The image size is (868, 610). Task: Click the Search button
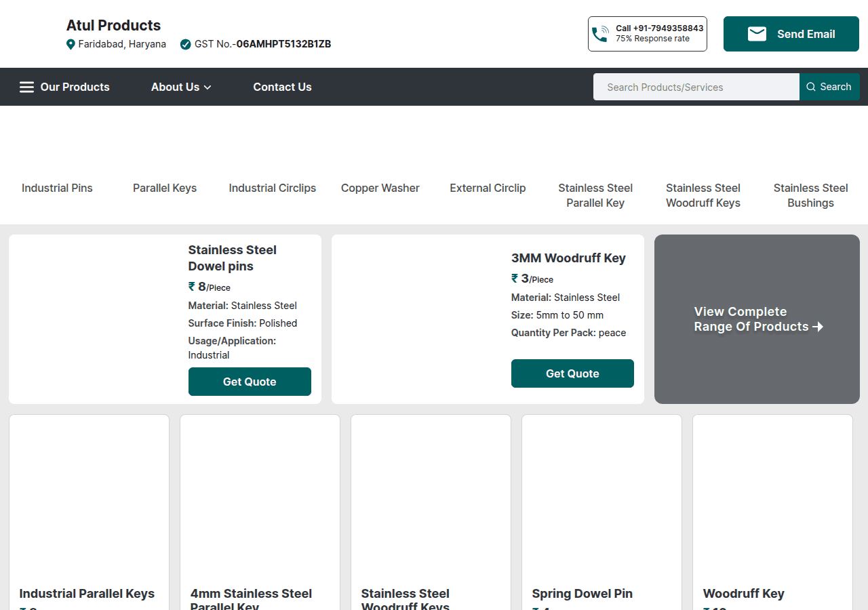829,87
